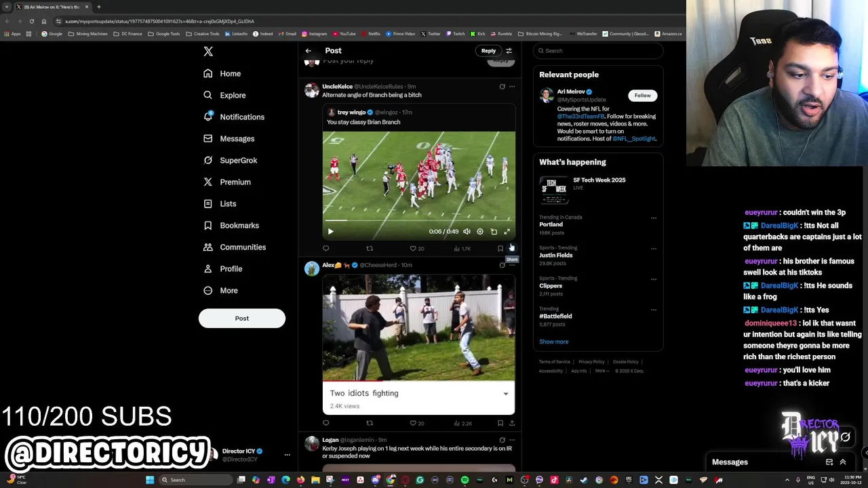Open Communities in the sidebar

click(235, 247)
